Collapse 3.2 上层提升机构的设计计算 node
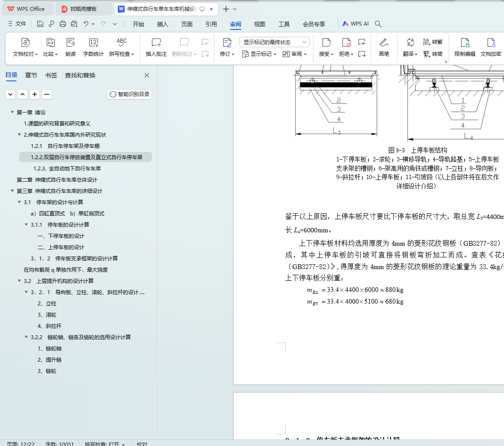 coord(19,281)
